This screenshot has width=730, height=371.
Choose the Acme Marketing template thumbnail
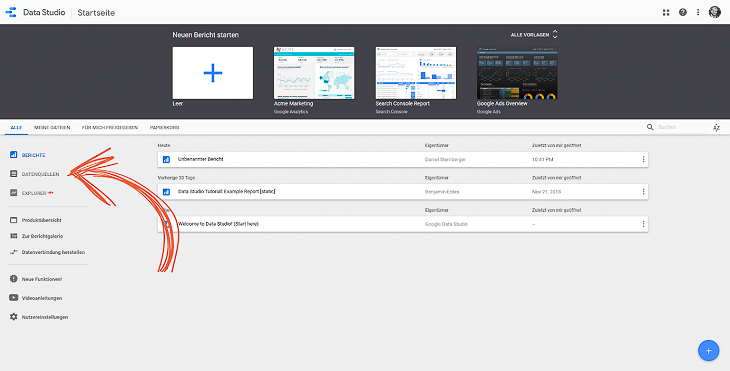pos(314,73)
